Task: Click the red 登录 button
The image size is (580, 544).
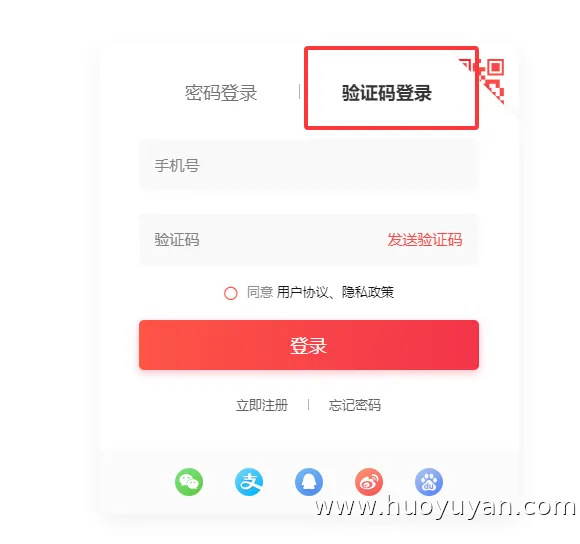Action: point(309,345)
